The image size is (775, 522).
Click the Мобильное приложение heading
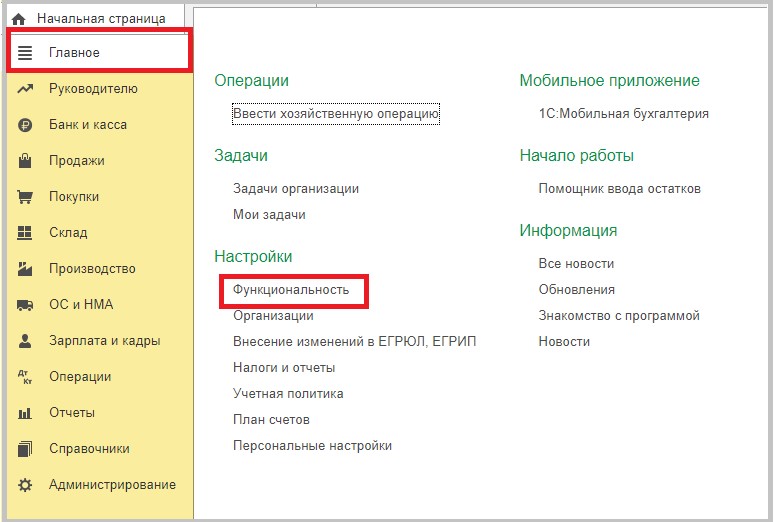pyautogui.click(x=609, y=81)
